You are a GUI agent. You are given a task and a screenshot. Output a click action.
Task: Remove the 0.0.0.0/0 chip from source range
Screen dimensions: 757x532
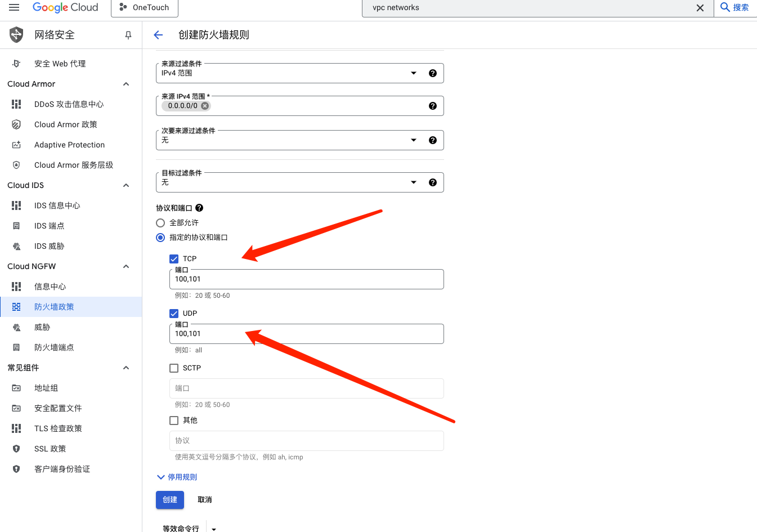205,106
